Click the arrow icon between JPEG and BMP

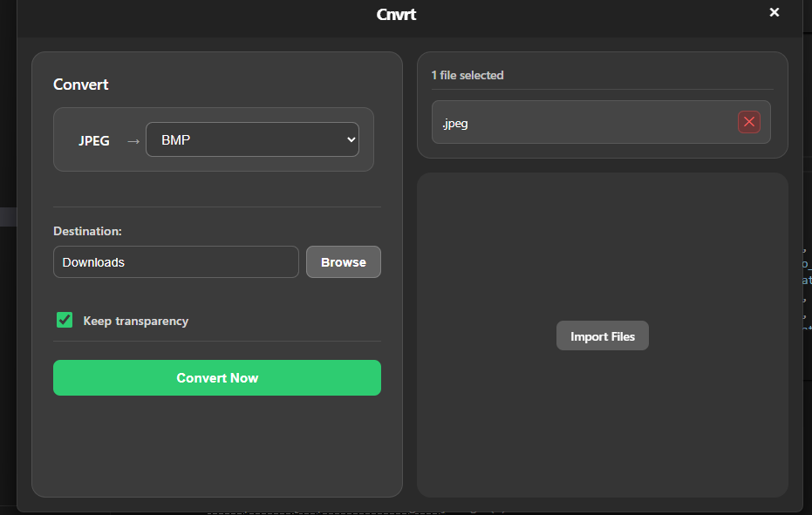click(133, 140)
